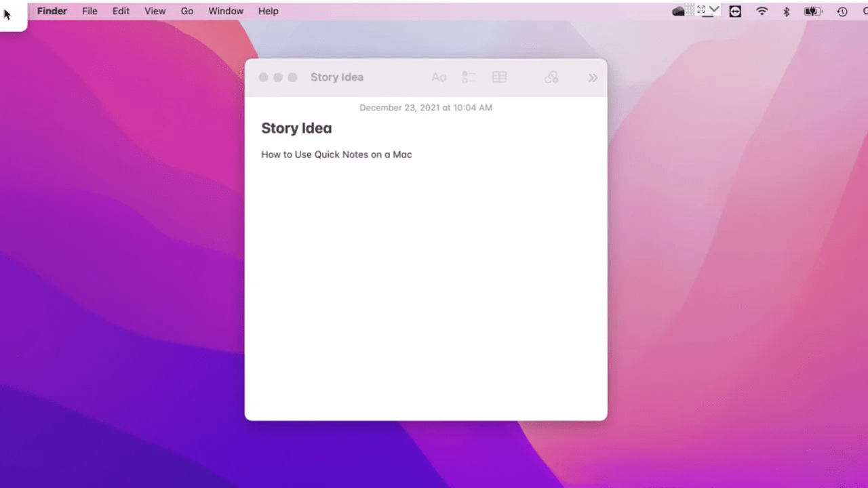The image size is (868, 488).
Task: Open the cloud status menu bar icon
Action: [679, 11]
